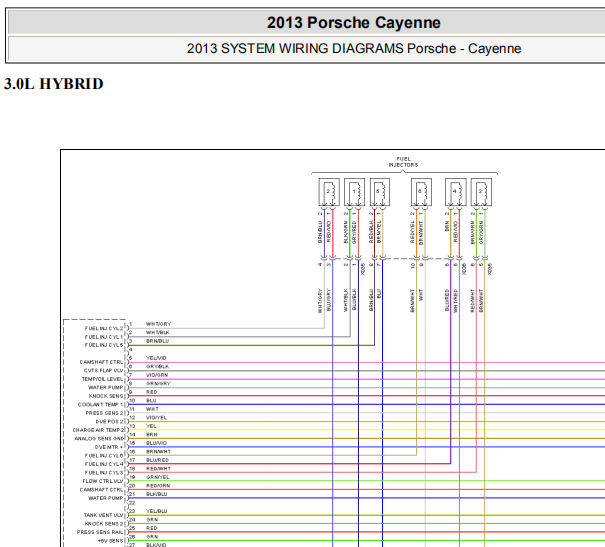This screenshot has height=547, width=605.
Task: Click the 3.0L HYBRID heading
Action: 54,84
